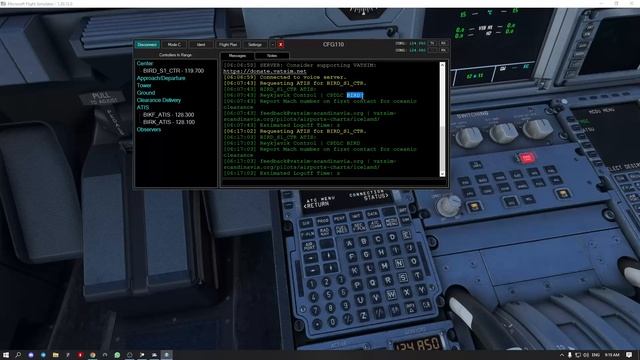Screen dimensions: 640x360
Task: Click the highlighted BIRD text in messages
Action: [x=354, y=95]
